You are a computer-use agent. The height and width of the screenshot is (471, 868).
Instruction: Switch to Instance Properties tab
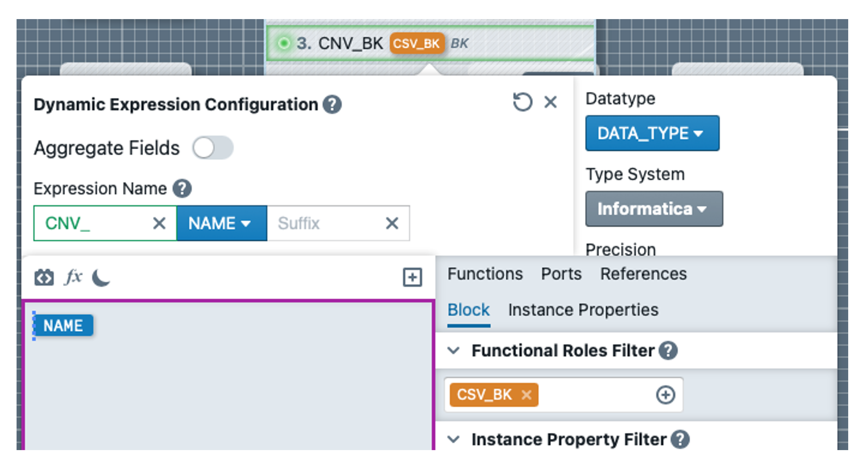(583, 310)
